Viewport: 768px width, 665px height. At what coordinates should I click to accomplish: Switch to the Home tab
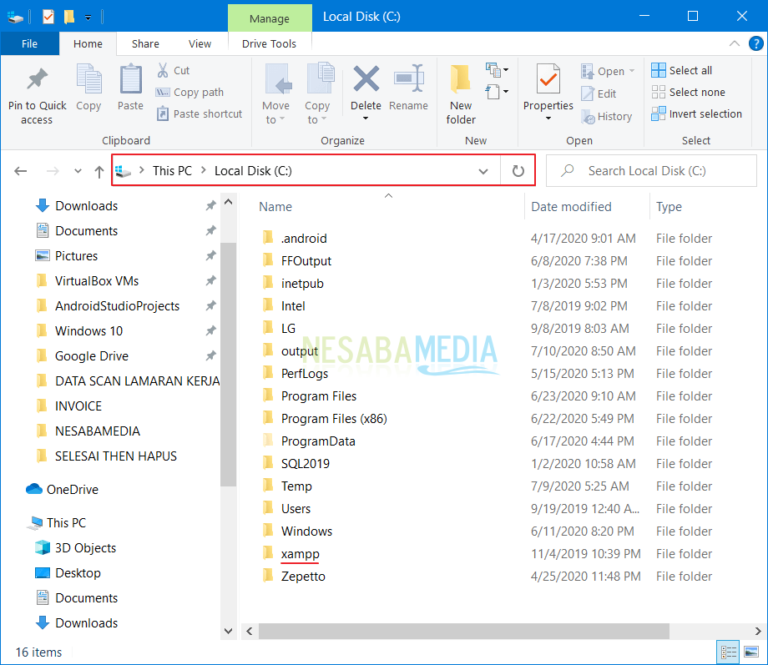88,44
